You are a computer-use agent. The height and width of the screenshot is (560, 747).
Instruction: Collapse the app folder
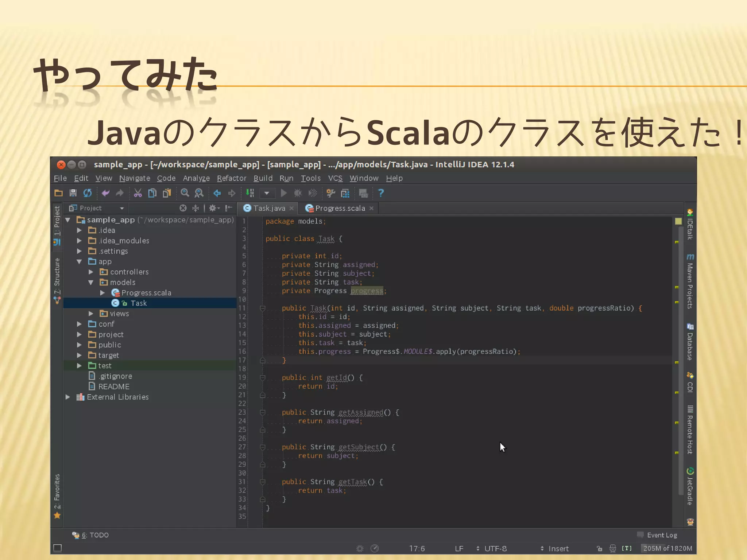tap(79, 262)
